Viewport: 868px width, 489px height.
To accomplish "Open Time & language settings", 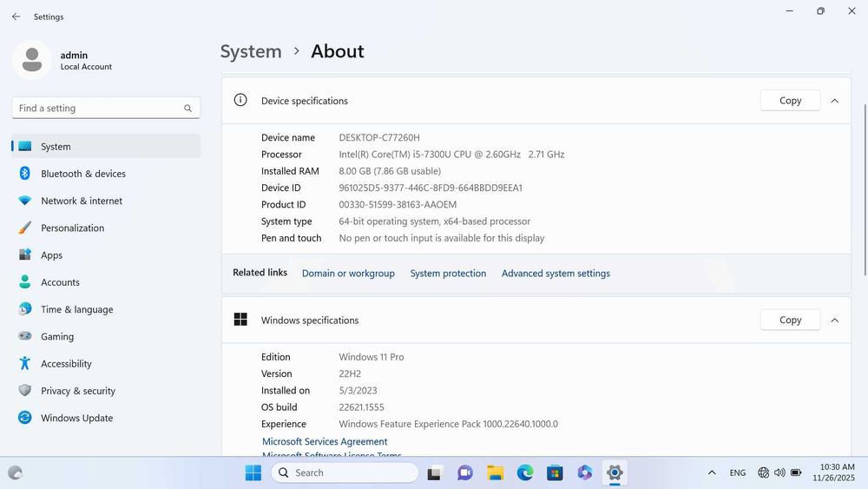I will pyautogui.click(x=106, y=309).
